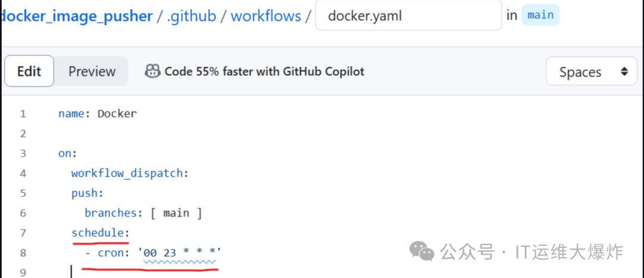Image resolution: width=644 pixels, height=278 pixels.
Task: Switch to the Preview tab
Action: point(92,71)
